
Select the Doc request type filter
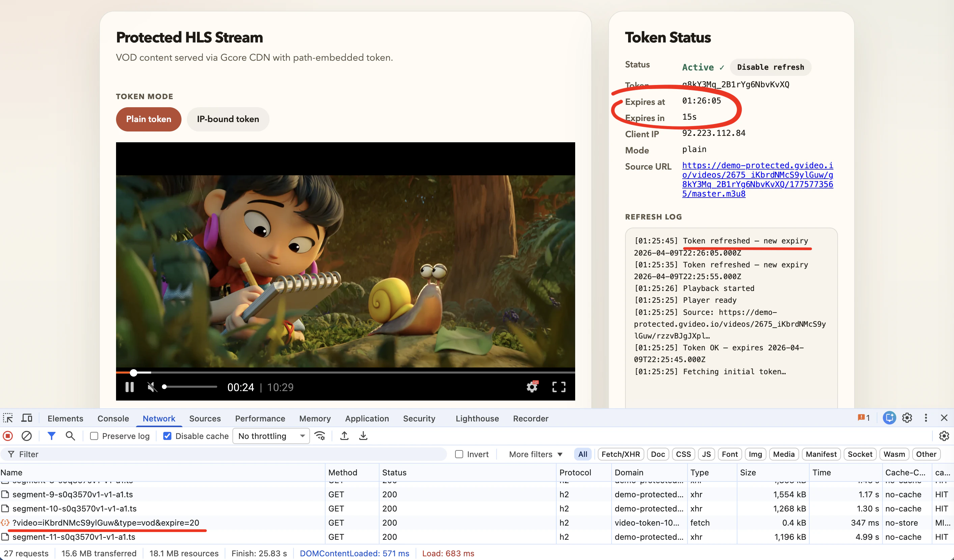pos(658,454)
